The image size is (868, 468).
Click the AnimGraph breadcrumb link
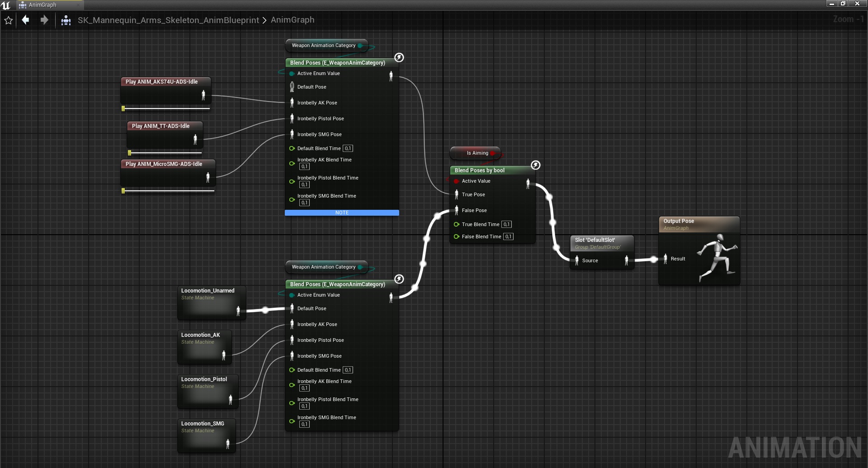click(292, 20)
